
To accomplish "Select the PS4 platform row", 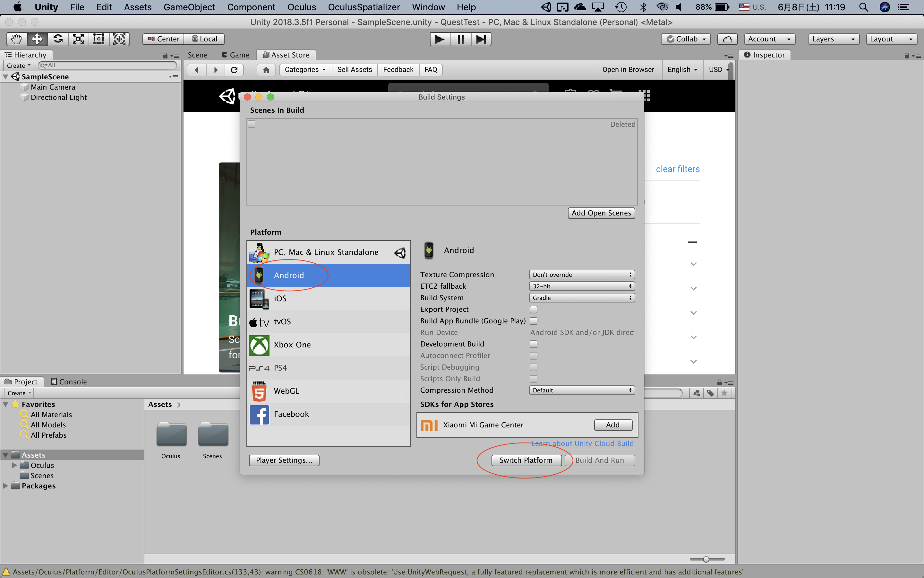I will (x=328, y=368).
